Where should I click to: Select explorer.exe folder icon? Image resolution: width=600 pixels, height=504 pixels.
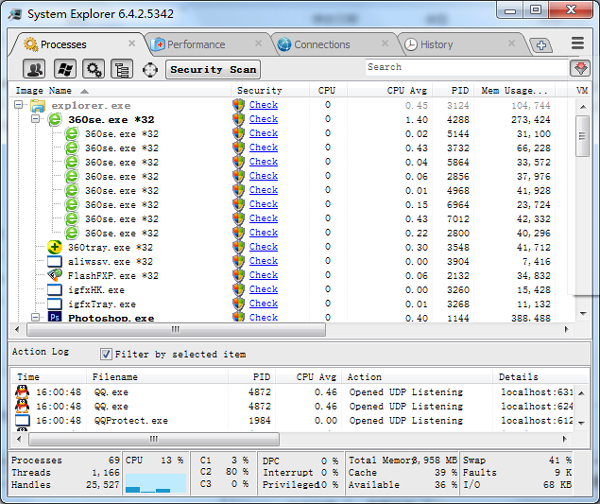[38, 105]
